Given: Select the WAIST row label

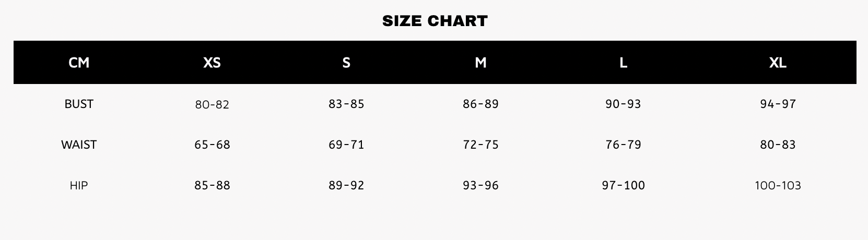Looking at the screenshot, I should pyautogui.click(x=79, y=145).
